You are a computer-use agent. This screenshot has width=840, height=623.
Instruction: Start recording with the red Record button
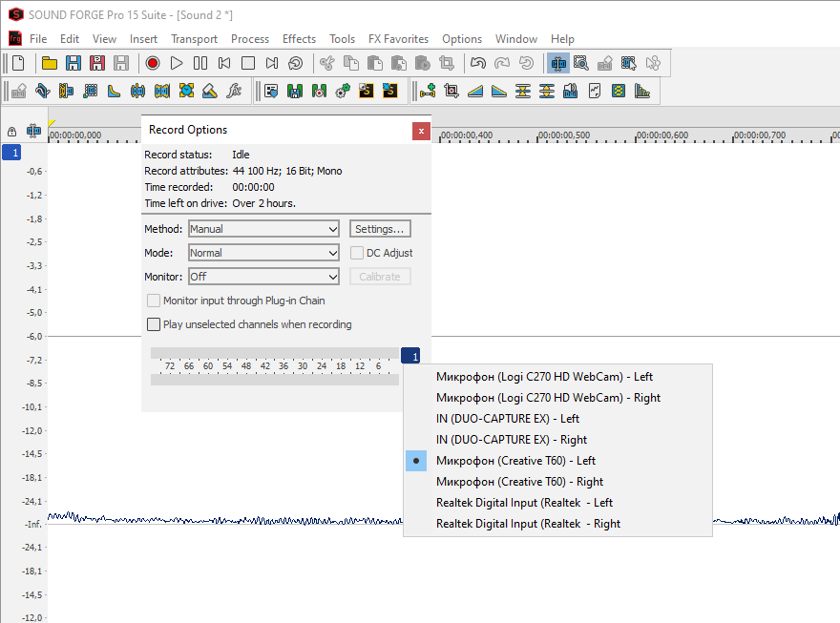pos(153,63)
